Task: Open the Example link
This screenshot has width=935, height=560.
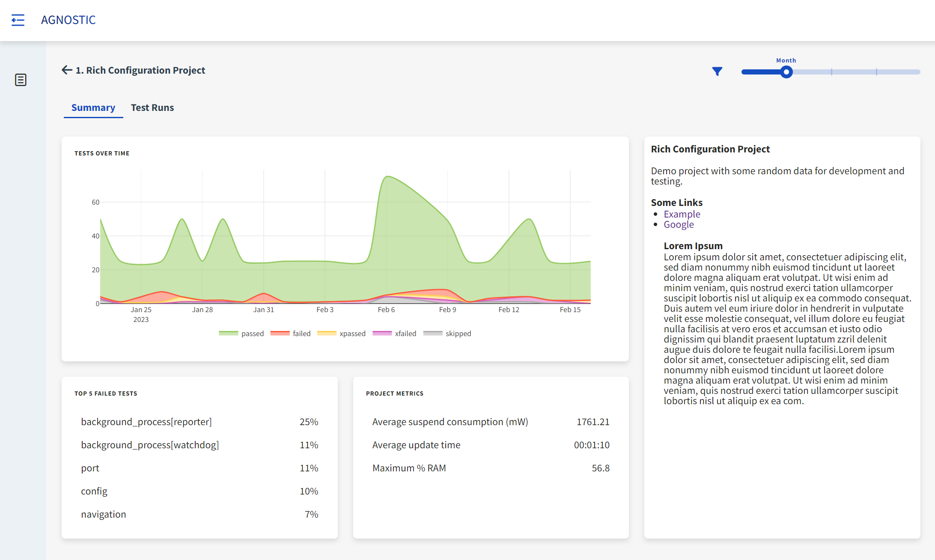Action: tap(682, 214)
